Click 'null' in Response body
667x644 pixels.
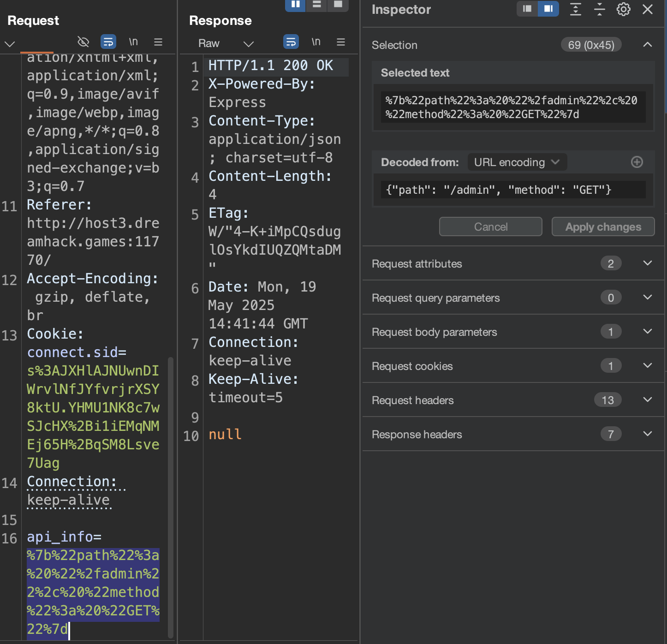(x=225, y=434)
